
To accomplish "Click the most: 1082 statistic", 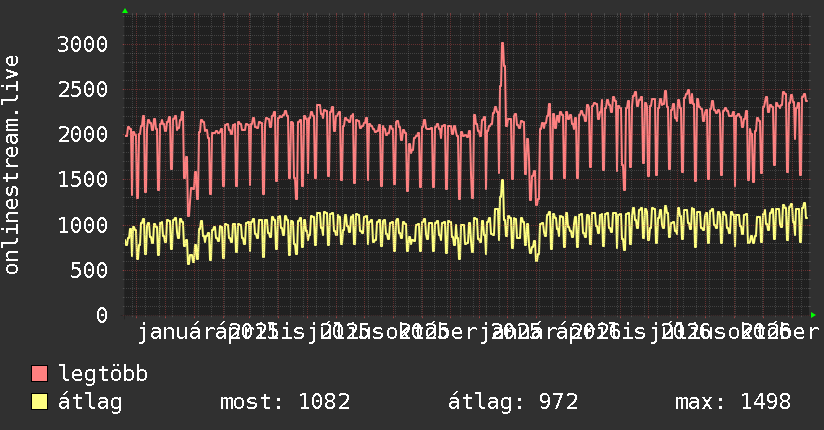I will tap(285, 402).
